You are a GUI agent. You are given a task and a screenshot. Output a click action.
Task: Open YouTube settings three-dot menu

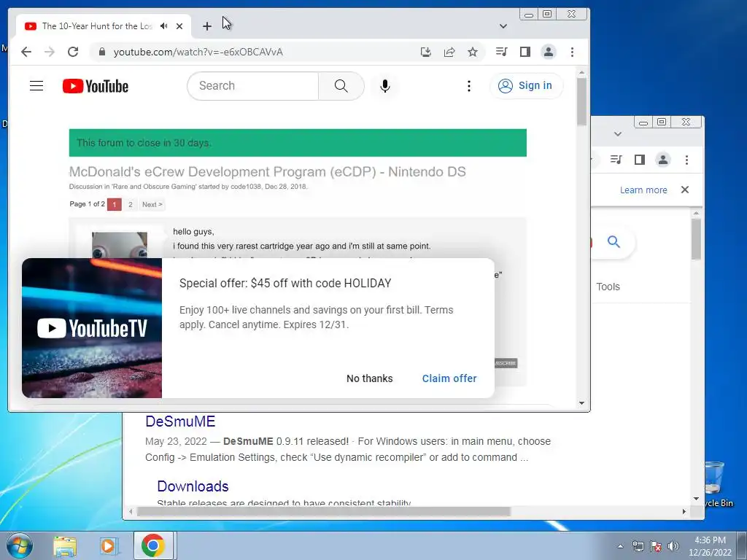click(x=469, y=86)
